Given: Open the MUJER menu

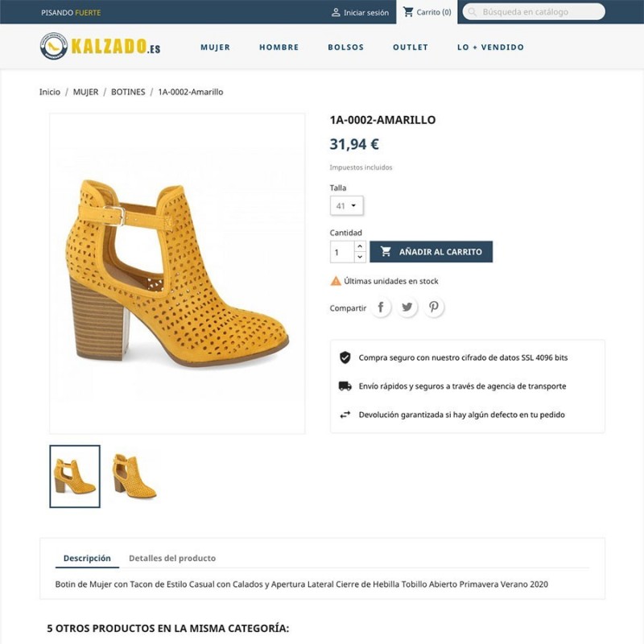Looking at the screenshot, I should click(215, 47).
